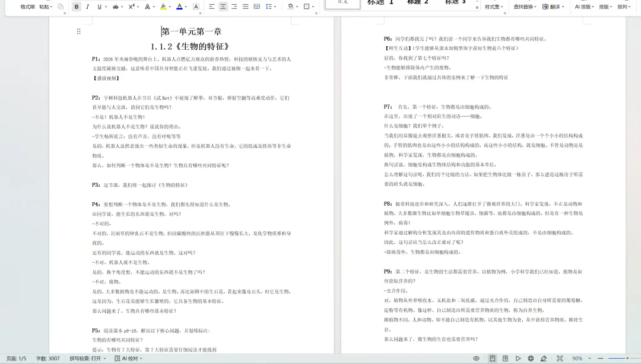Click 格式刷 format painter
Screen dimensions: 641x364
tap(27, 7)
